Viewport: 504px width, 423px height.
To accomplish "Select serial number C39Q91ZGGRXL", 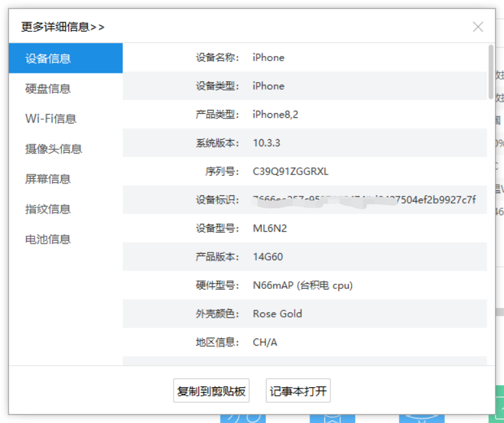I will point(291,171).
